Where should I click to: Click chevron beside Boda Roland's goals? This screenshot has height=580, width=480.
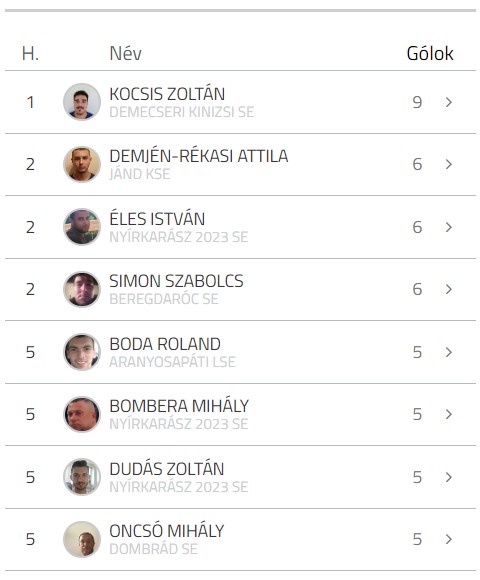click(449, 352)
